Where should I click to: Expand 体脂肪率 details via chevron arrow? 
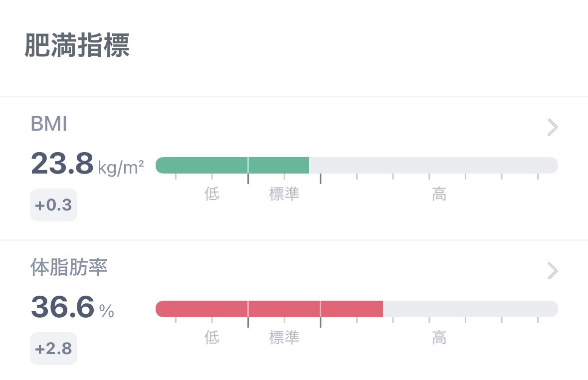552,271
